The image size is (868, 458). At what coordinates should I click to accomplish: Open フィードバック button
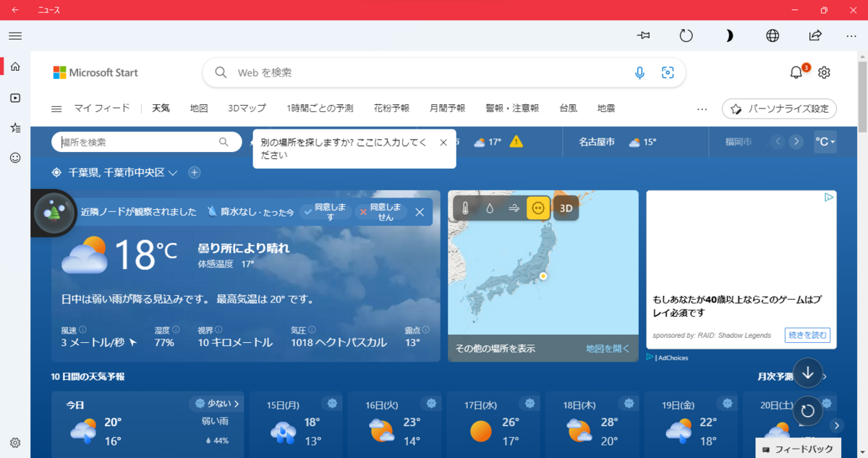(x=799, y=449)
